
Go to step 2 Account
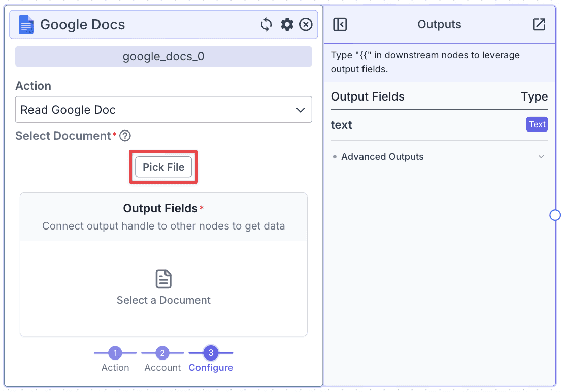coord(162,359)
